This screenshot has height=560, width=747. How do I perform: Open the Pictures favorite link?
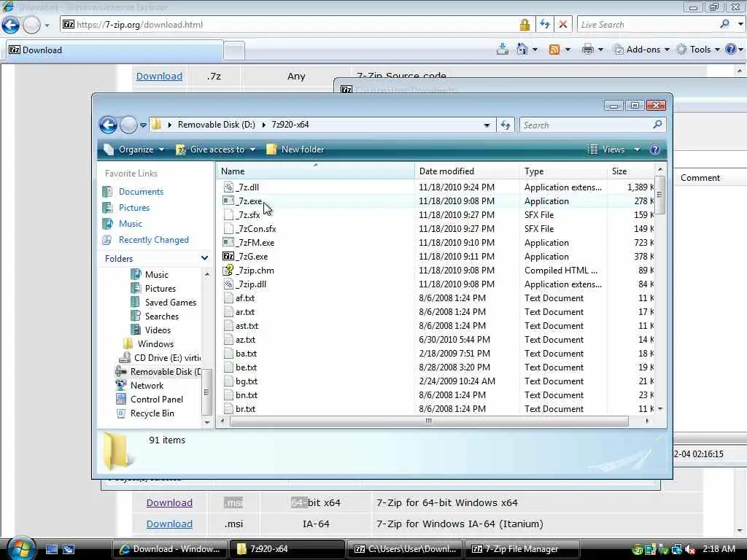pos(134,208)
